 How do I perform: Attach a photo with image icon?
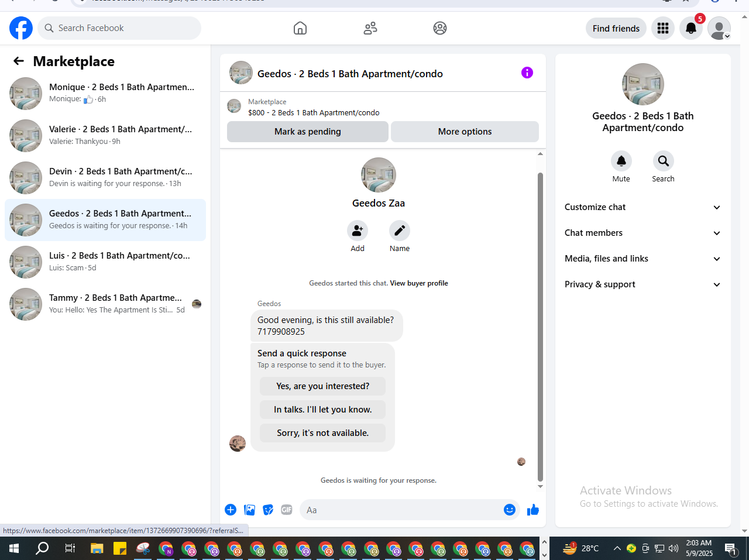coord(249,510)
